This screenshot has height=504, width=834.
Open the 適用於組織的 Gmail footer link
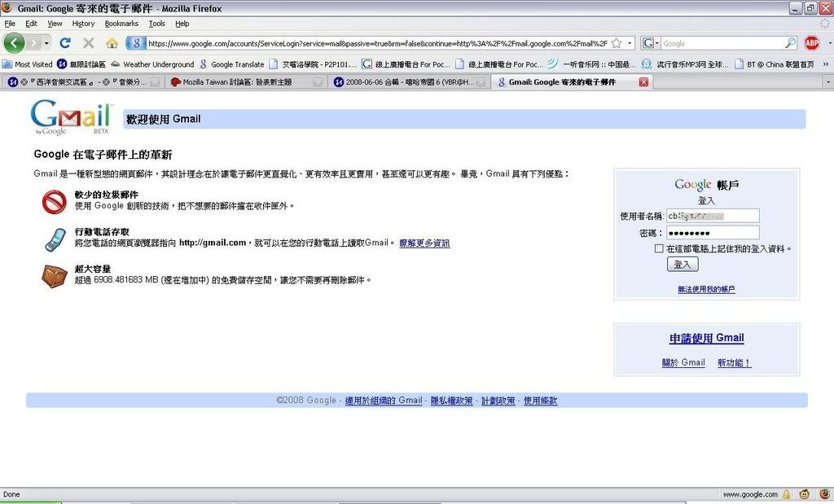[384, 401]
